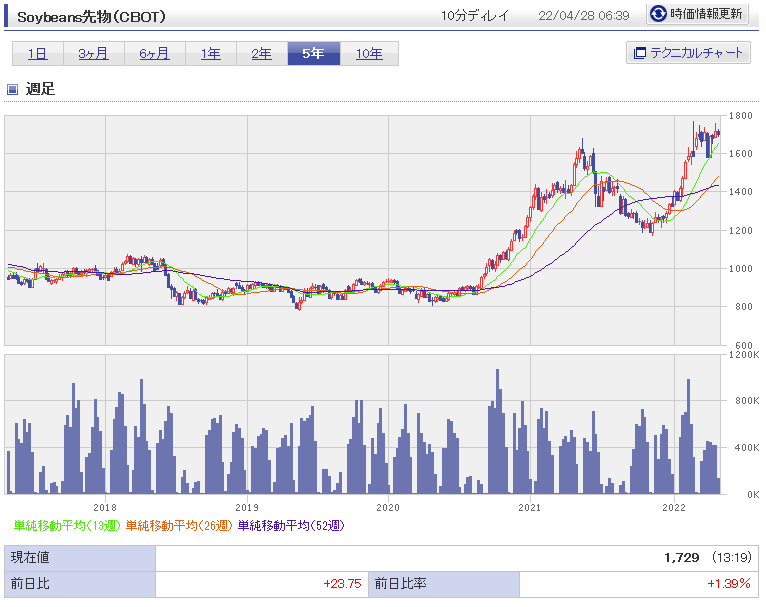Click the 時価情報更新 button label

coord(706,14)
